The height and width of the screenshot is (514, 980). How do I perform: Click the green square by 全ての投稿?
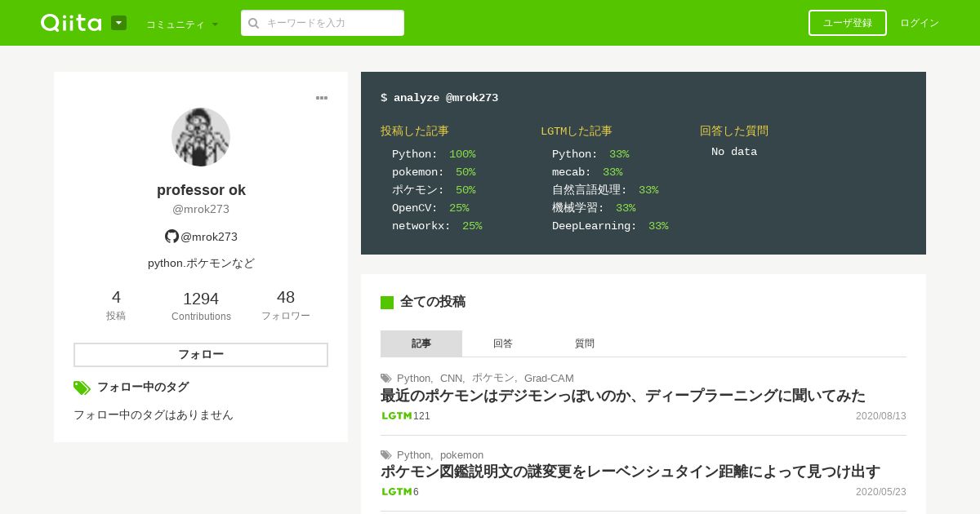[x=387, y=303]
